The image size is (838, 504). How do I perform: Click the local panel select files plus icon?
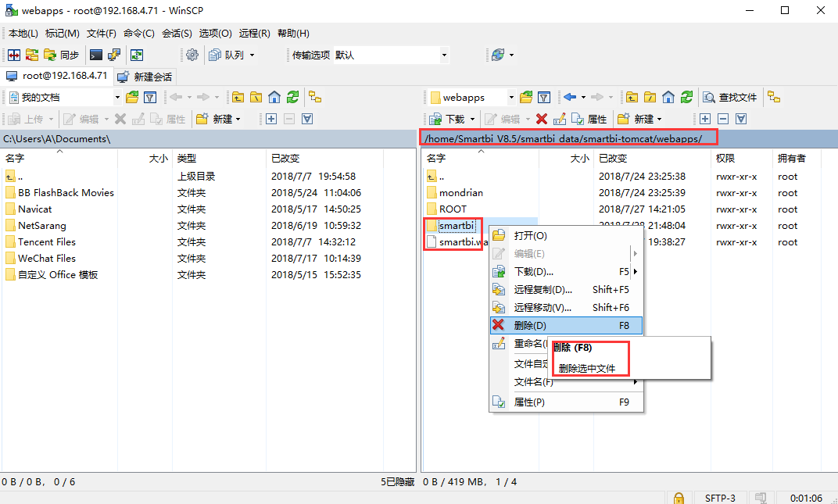(271, 119)
